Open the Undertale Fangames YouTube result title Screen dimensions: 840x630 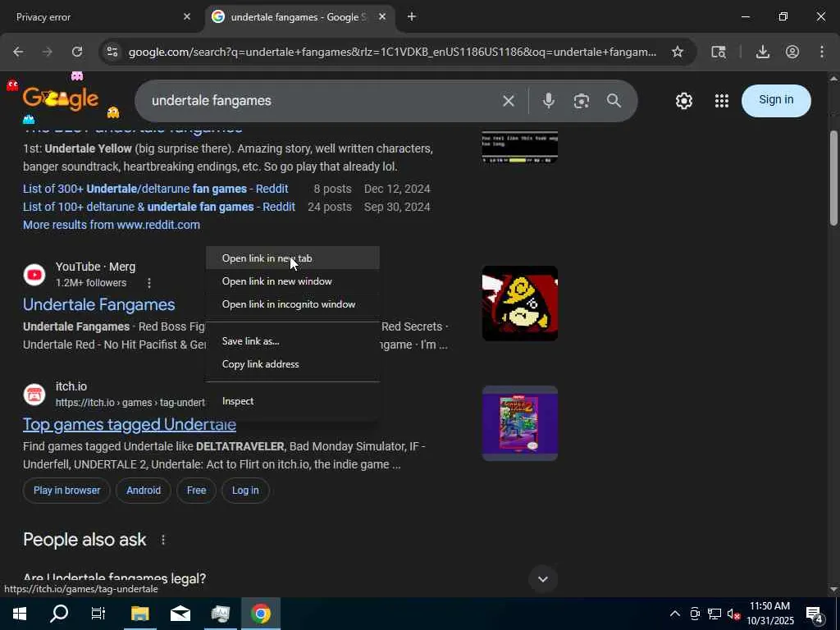[99, 305]
